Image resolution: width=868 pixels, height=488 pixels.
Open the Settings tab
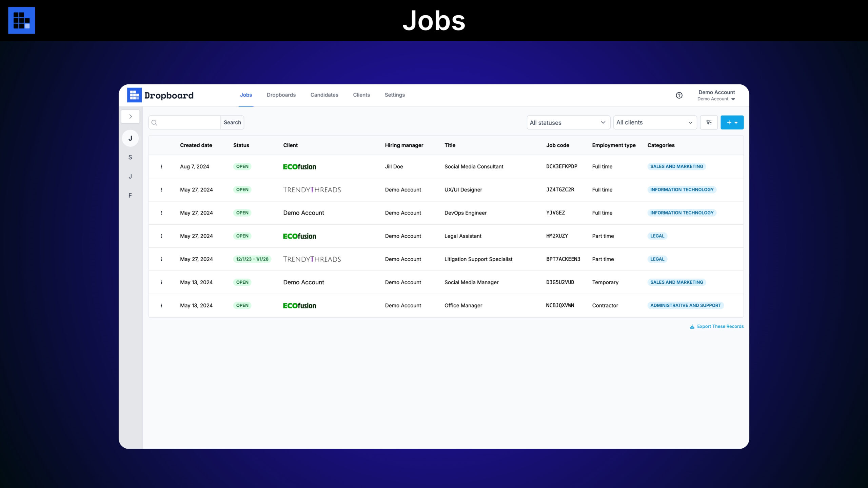[x=394, y=95]
